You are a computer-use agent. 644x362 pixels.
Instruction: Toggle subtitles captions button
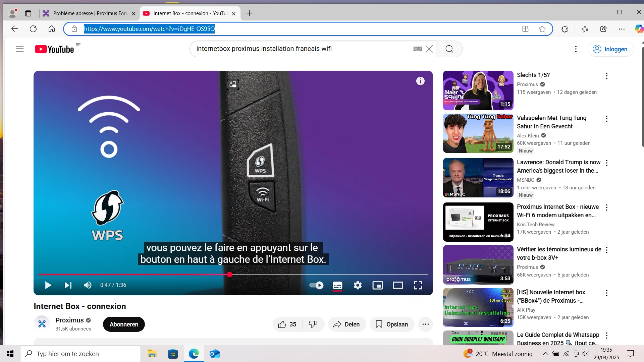(x=337, y=285)
